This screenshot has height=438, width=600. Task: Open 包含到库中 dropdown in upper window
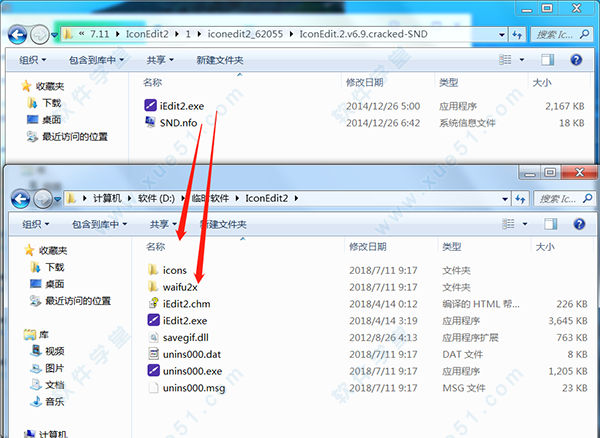(96, 60)
